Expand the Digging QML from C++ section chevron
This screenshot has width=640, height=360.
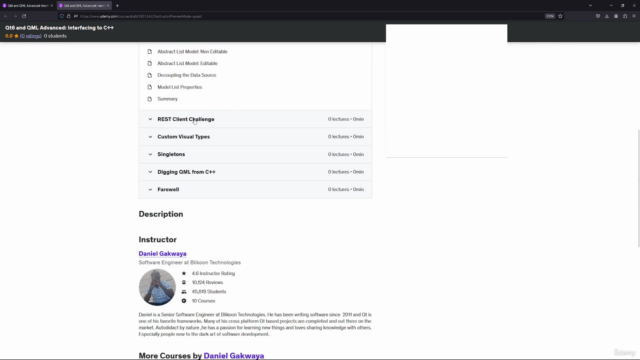click(x=150, y=172)
